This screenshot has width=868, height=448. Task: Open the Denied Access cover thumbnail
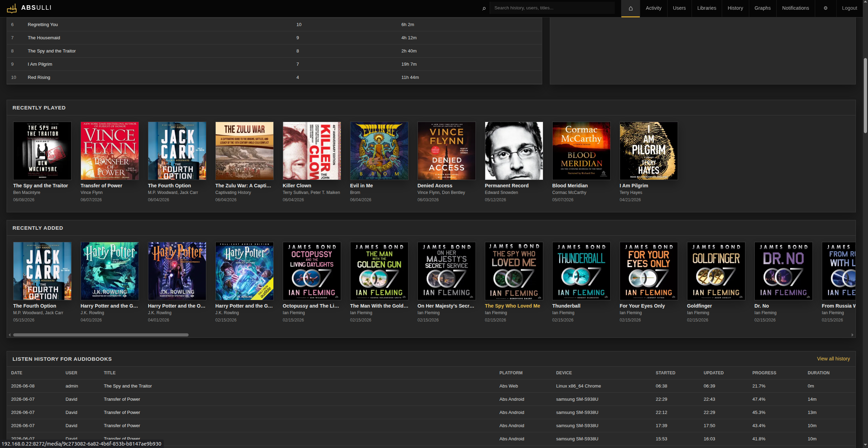point(447,151)
